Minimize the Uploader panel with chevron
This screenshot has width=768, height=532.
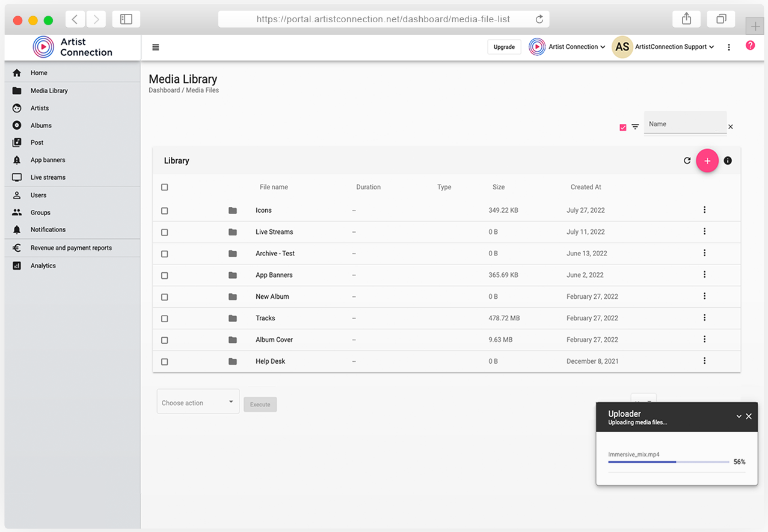point(739,417)
